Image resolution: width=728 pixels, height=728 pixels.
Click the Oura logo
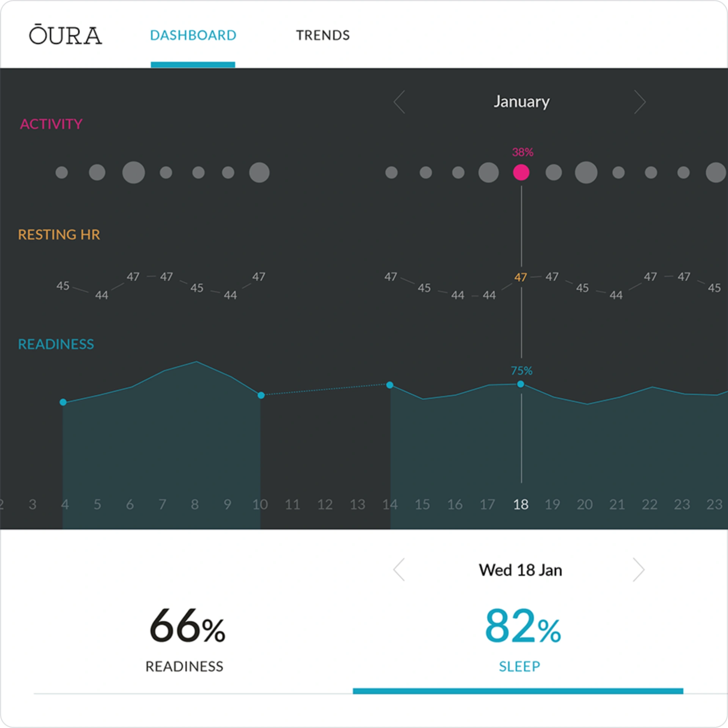(65, 35)
